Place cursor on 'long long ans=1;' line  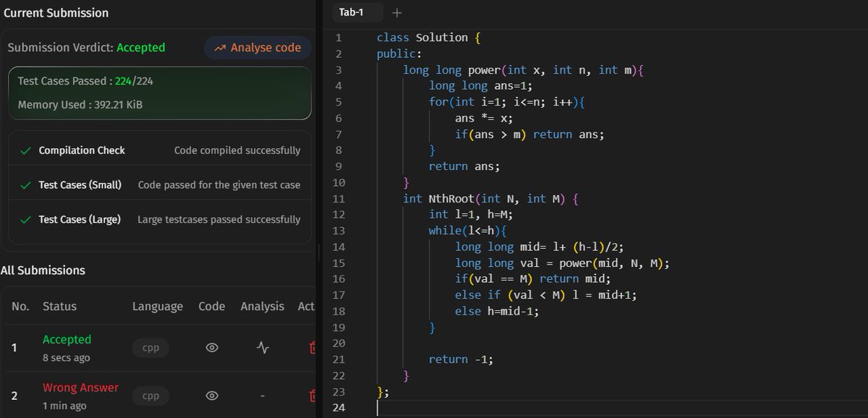tap(480, 86)
